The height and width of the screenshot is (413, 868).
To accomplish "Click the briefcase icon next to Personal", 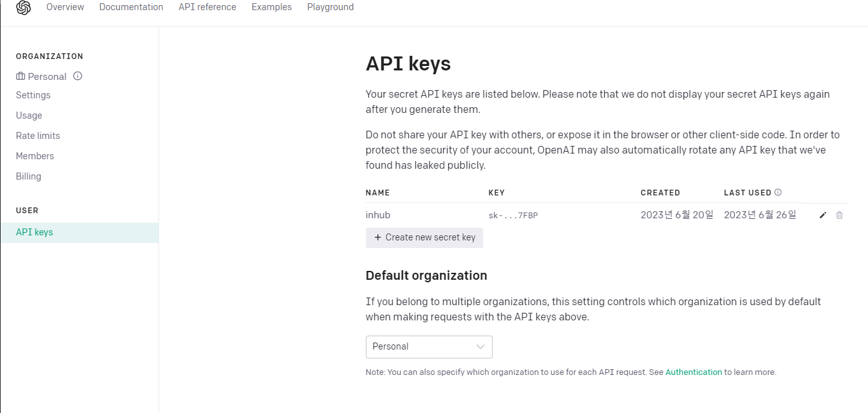I will (20, 76).
